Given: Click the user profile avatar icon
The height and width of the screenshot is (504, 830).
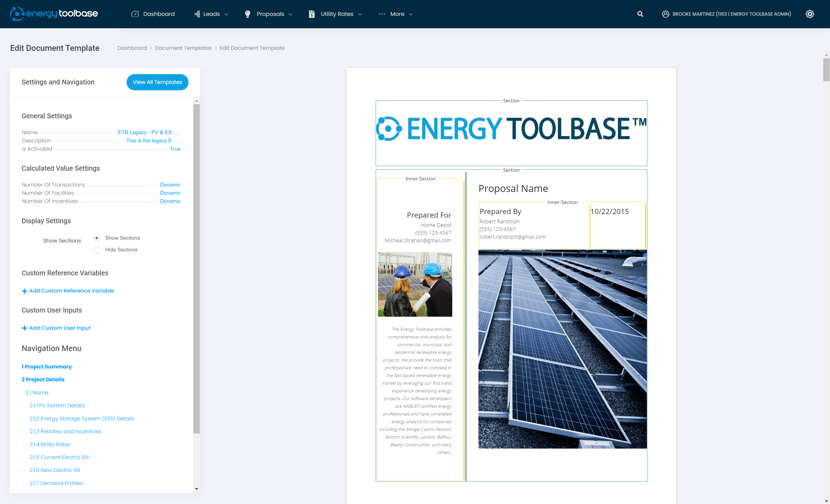Looking at the screenshot, I should click(665, 14).
